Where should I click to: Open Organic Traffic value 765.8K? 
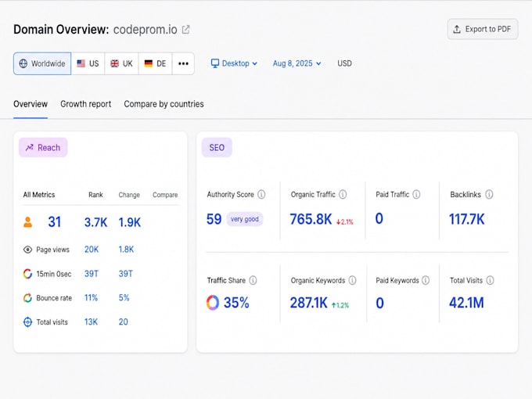311,219
